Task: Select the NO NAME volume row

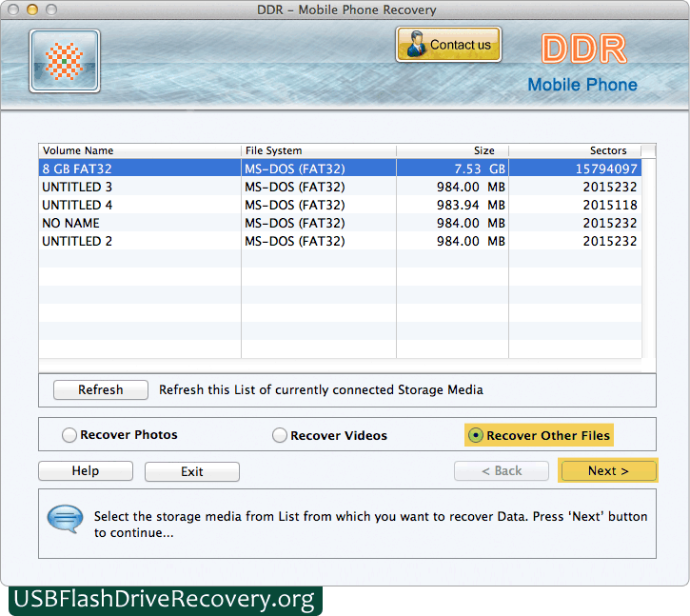Action: (340, 223)
